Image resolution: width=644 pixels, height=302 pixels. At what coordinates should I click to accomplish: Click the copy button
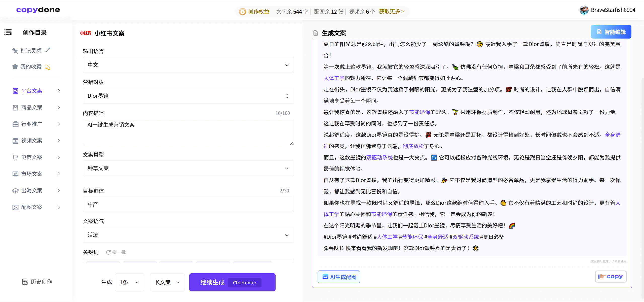(x=611, y=277)
